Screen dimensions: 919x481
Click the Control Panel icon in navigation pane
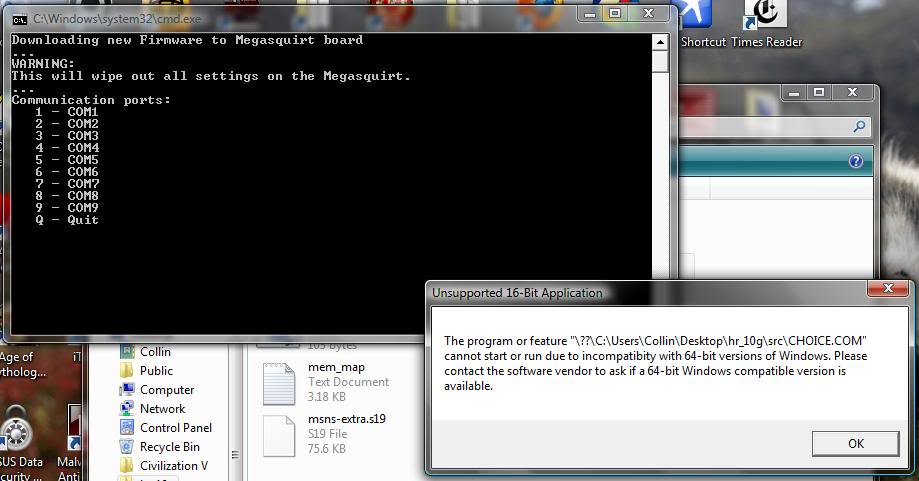coord(127,428)
